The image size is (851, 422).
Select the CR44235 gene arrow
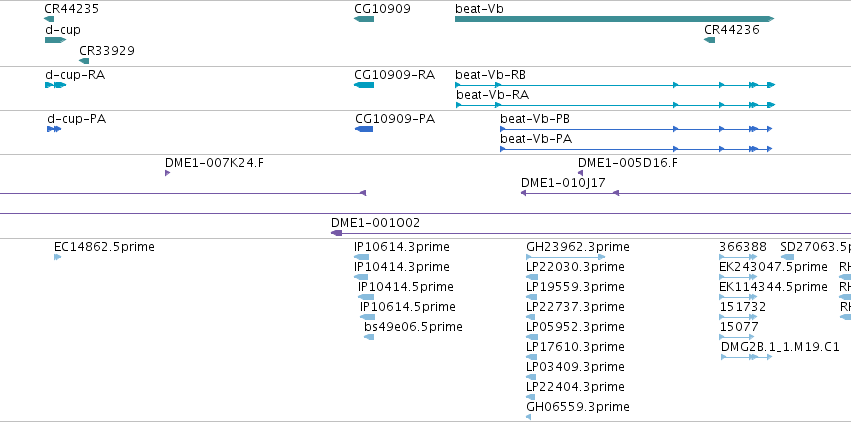tap(49, 19)
